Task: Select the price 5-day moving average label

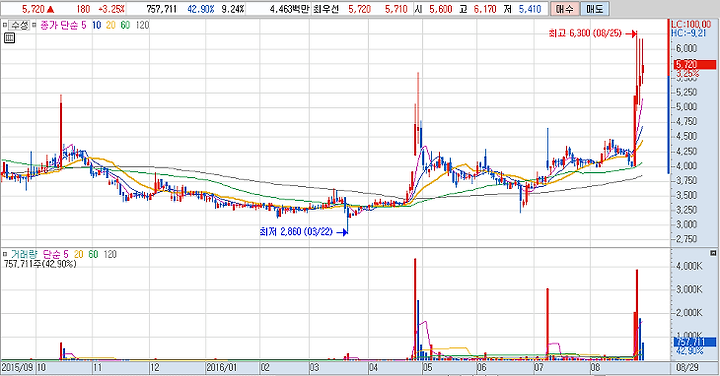Action: pyautogui.click(x=84, y=25)
